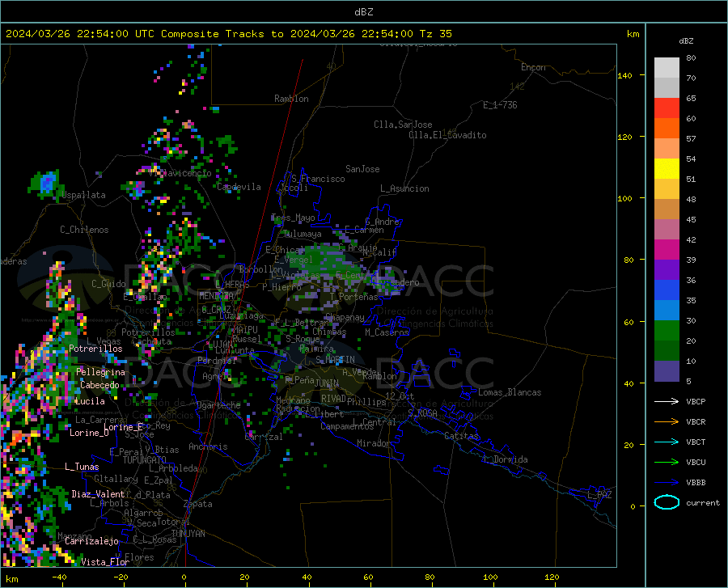The image size is (728, 588).
Task: Click the blue VBBB arrow in legend
Action: coord(667,483)
